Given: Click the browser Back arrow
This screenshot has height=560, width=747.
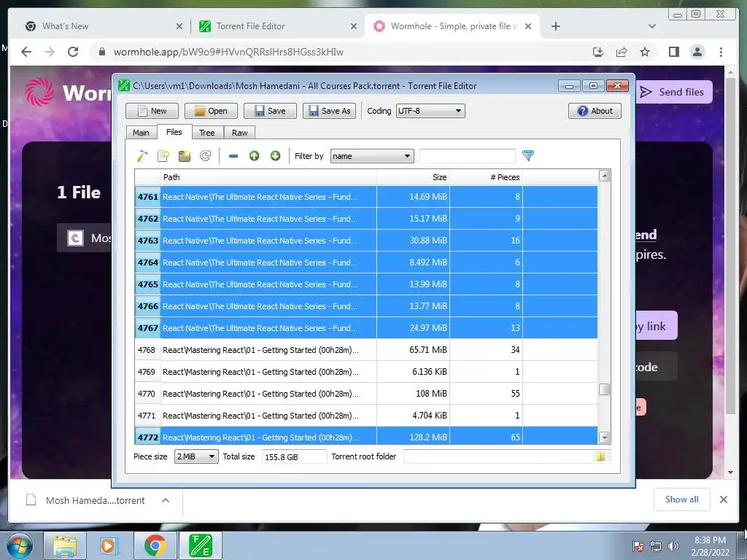Looking at the screenshot, I should [x=26, y=52].
